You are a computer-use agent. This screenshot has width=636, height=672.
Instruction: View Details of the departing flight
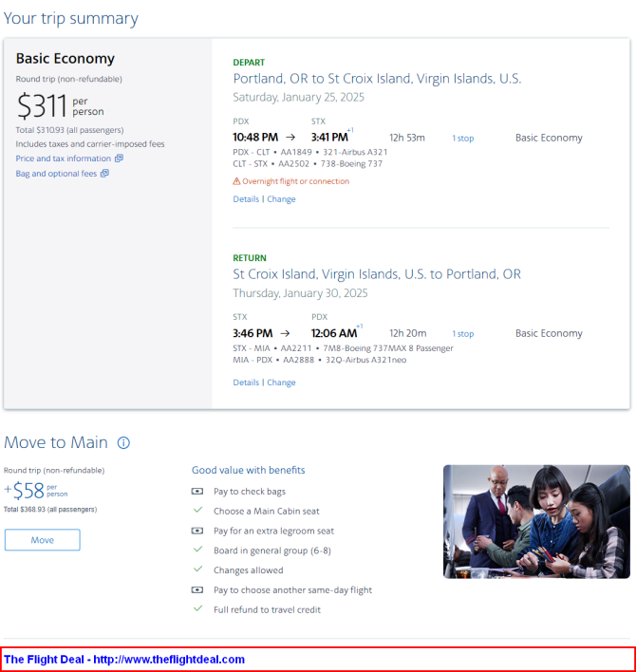pos(246,199)
